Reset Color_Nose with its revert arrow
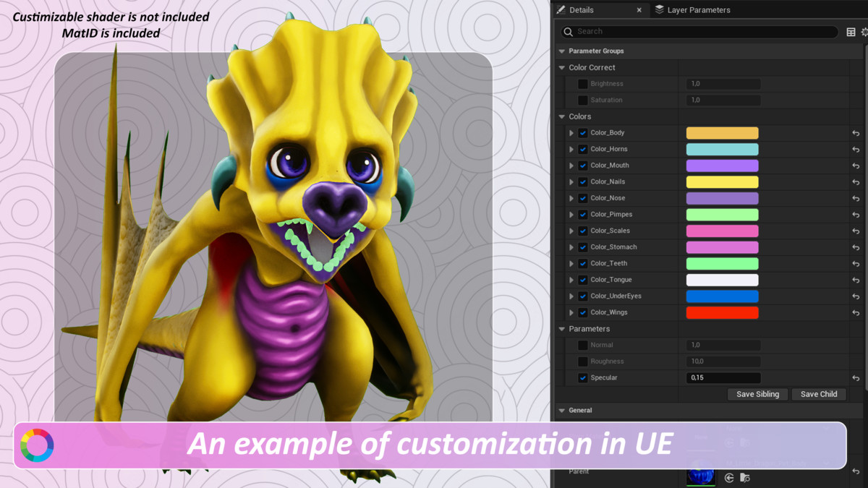The height and width of the screenshot is (488, 868). pos(856,198)
